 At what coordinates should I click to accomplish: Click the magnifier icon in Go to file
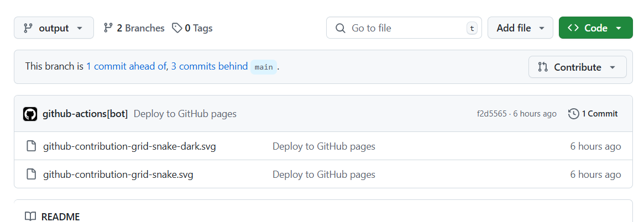click(340, 28)
